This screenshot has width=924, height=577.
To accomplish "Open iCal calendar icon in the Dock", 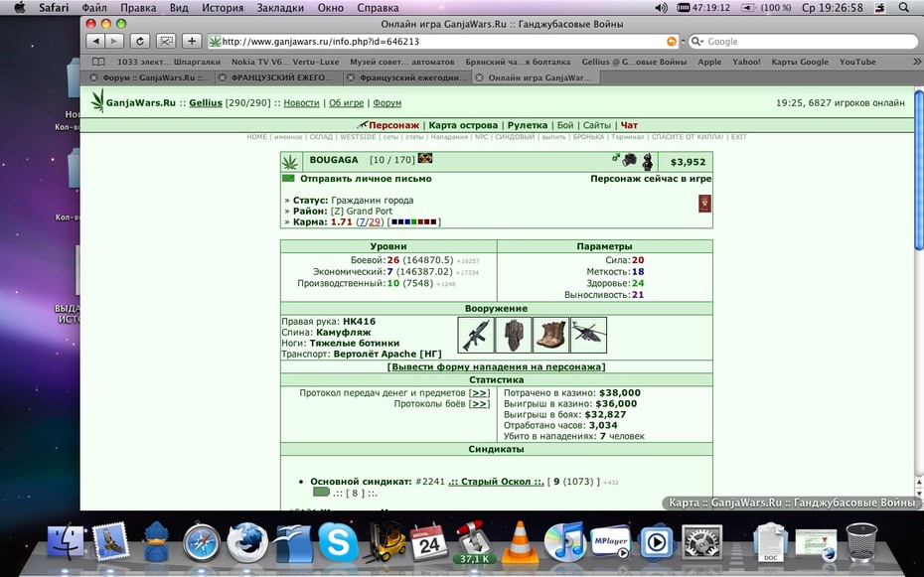I will click(428, 541).
